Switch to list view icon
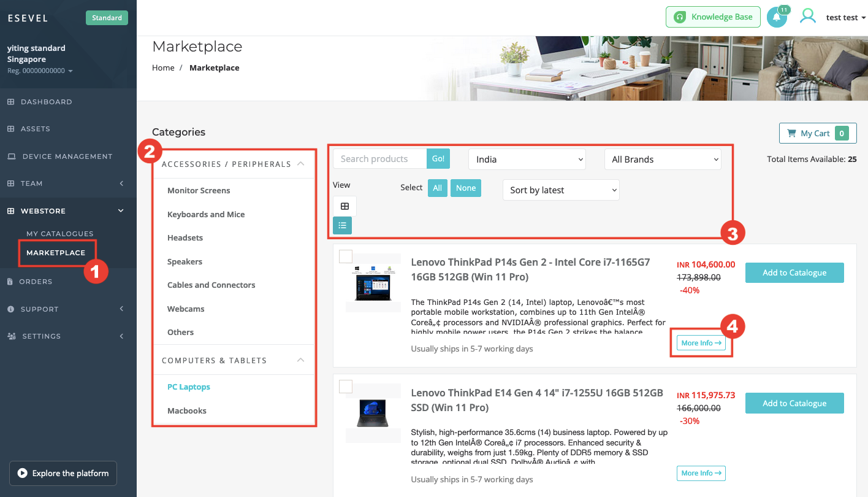The height and width of the screenshot is (497, 868). [x=342, y=225]
